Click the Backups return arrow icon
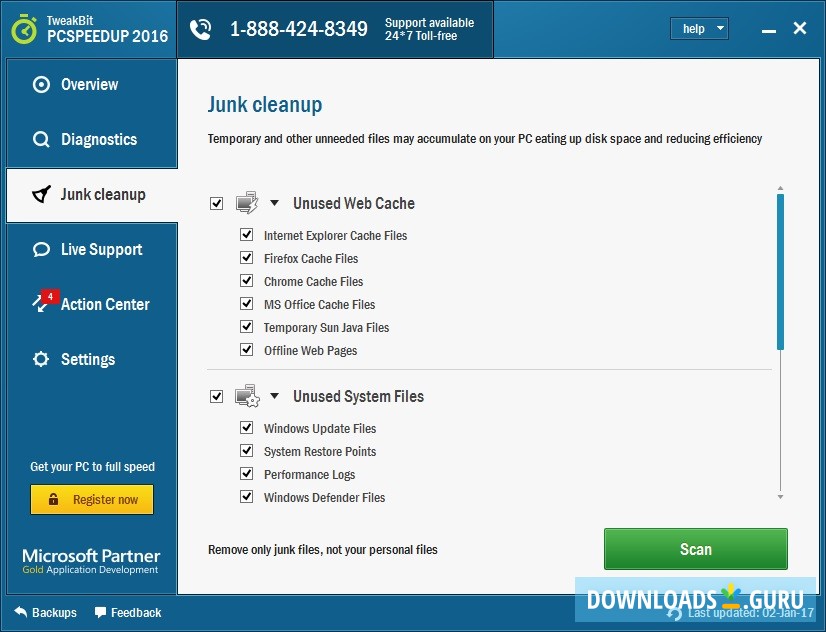Screen dimensions: 826x632 coord(21,612)
